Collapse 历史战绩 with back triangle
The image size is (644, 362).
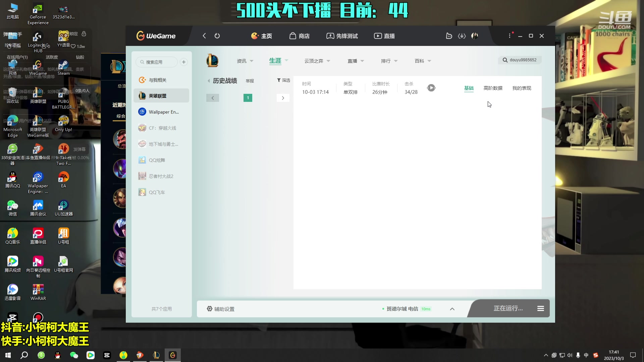point(209,81)
